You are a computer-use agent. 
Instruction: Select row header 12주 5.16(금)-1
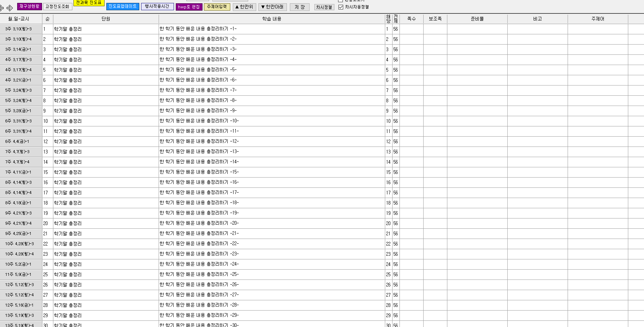click(x=21, y=305)
